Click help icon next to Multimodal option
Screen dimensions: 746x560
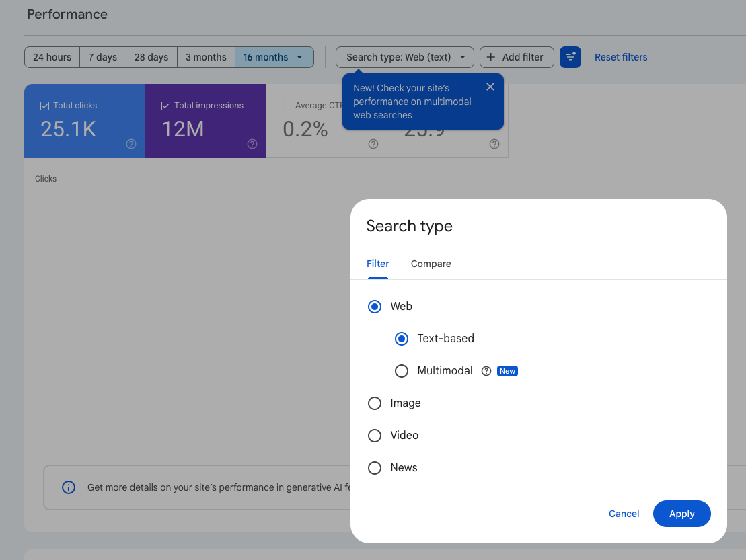coord(486,371)
